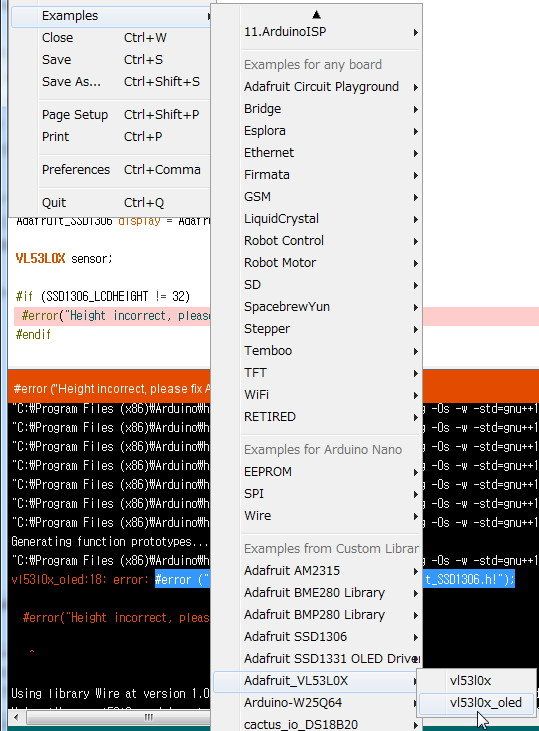
Task: Open Adafruit SSD1331 OLED Driver examples
Action: pyautogui.click(x=318, y=659)
